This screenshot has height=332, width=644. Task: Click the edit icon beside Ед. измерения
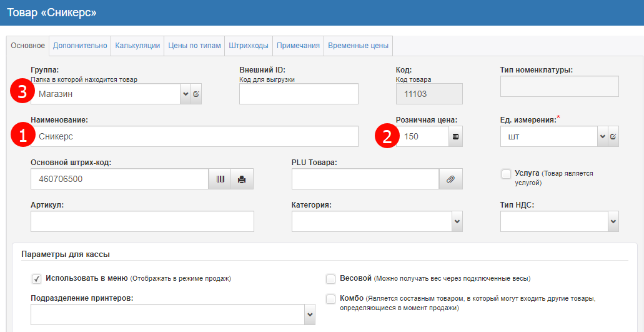pyautogui.click(x=613, y=136)
